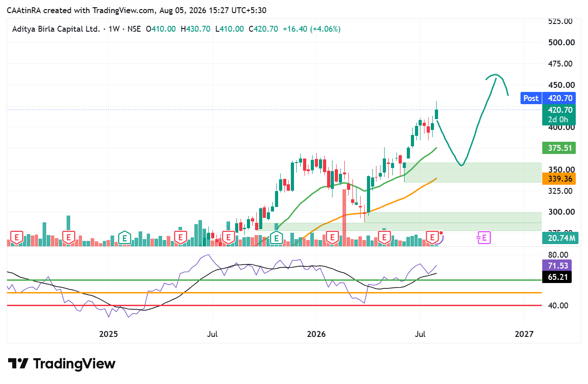Click the 450.00 price axis label
Viewport: 588px width, 384px height.
pyautogui.click(x=561, y=85)
